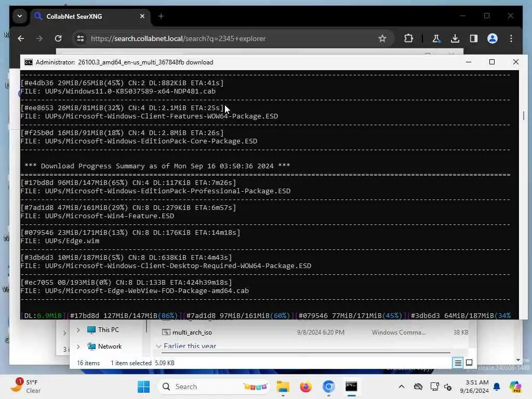Open the browser profile menu

[493, 38]
